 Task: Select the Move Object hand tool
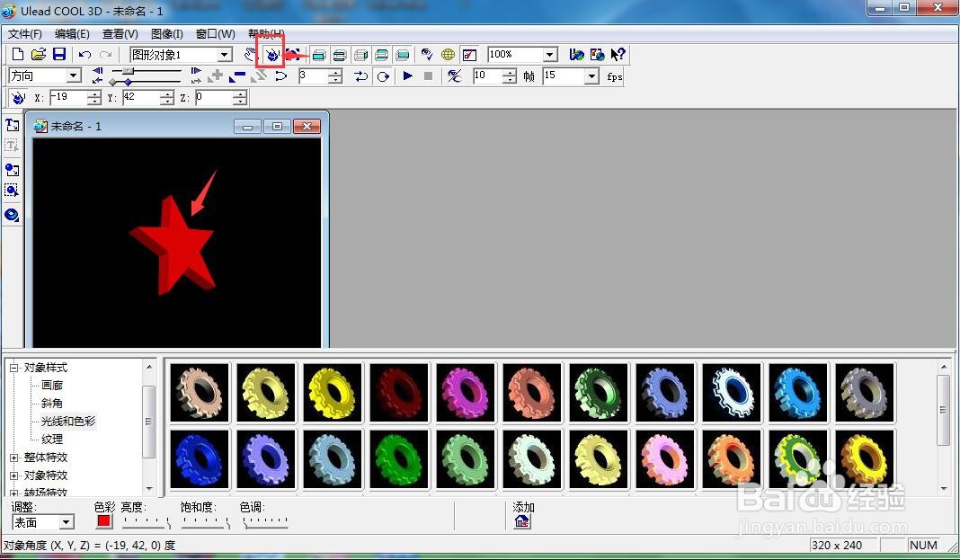coord(250,55)
